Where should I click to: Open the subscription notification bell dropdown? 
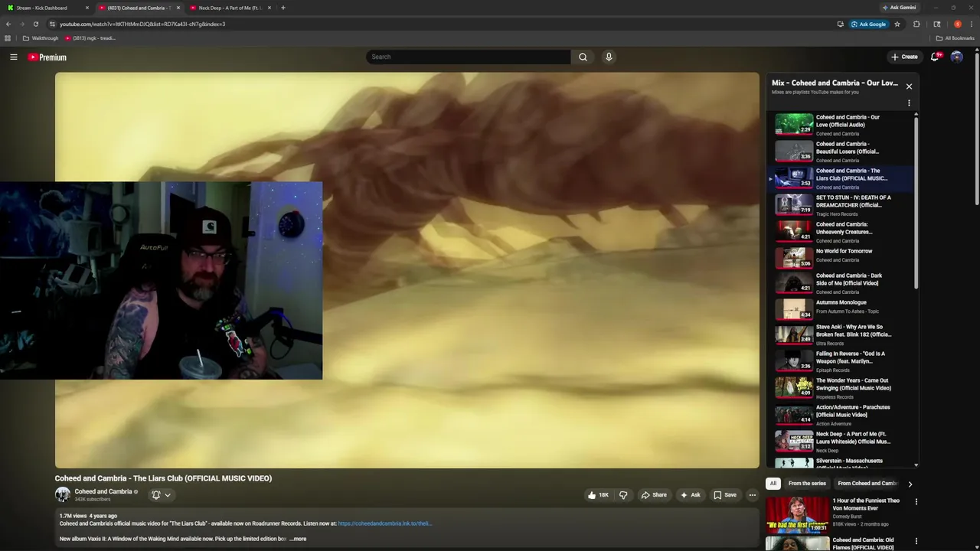(161, 495)
